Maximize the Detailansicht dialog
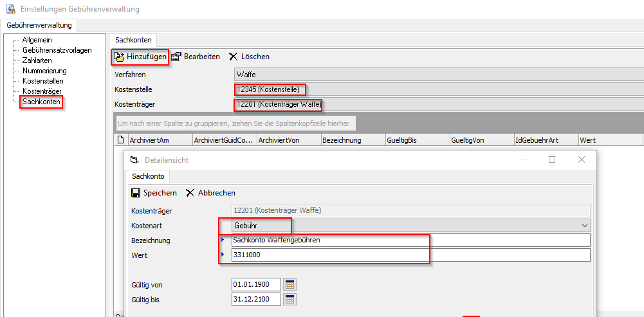Screen dimensions: 644x317 552,159
